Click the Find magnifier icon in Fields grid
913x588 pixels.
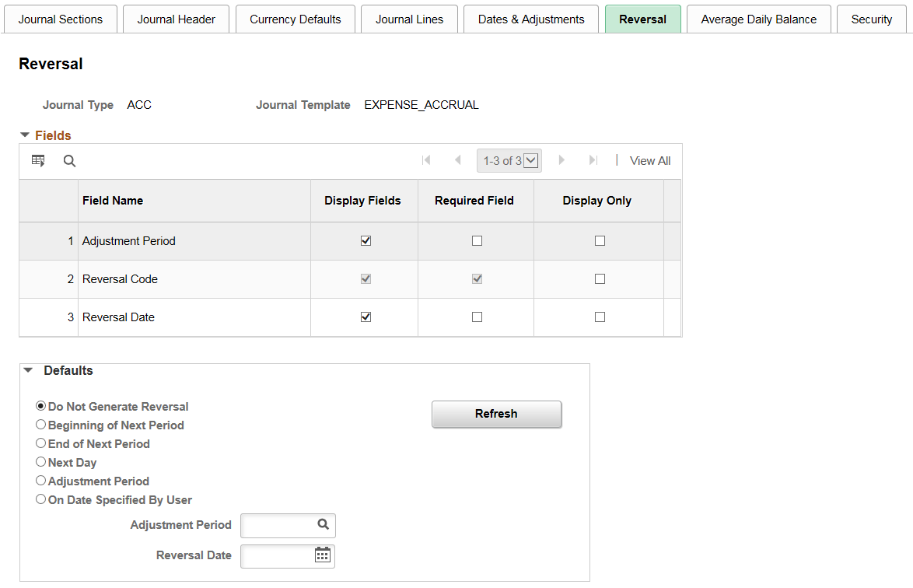[x=69, y=161]
